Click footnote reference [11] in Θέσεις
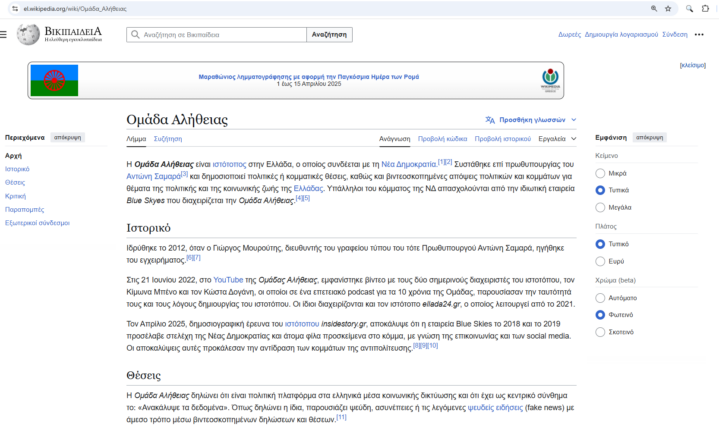This screenshot has width=719, height=430. (341, 417)
